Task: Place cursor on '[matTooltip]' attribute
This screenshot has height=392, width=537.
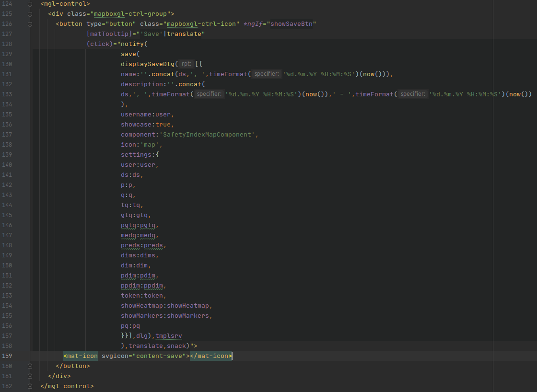Action: pyautogui.click(x=109, y=34)
